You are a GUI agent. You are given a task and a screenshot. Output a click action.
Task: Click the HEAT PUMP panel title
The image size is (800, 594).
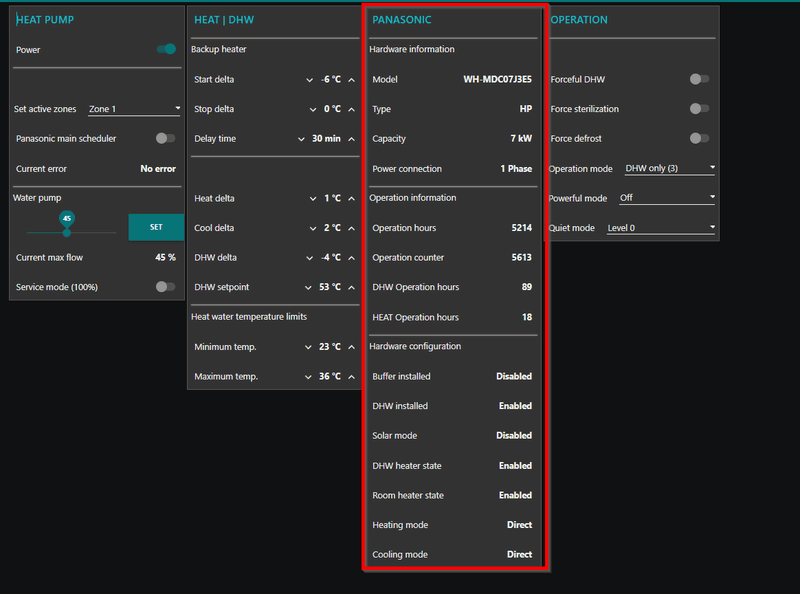pyautogui.click(x=45, y=20)
